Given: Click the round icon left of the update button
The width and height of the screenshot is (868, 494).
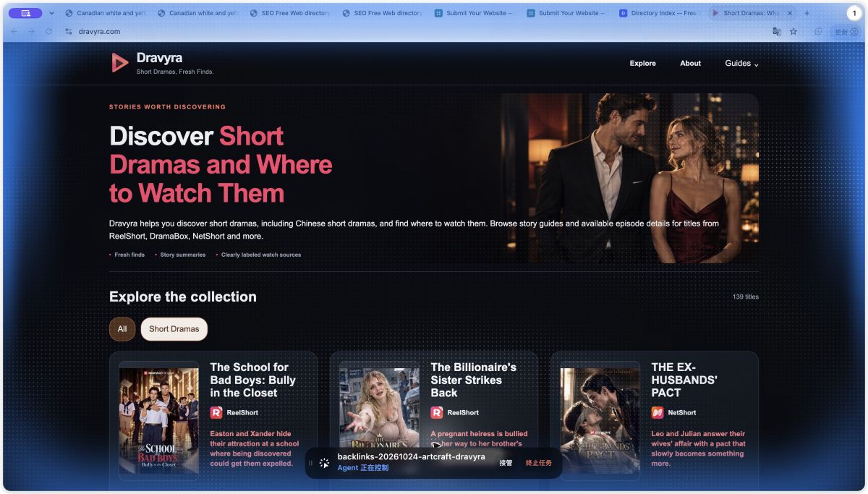Looking at the screenshot, I should coord(818,32).
